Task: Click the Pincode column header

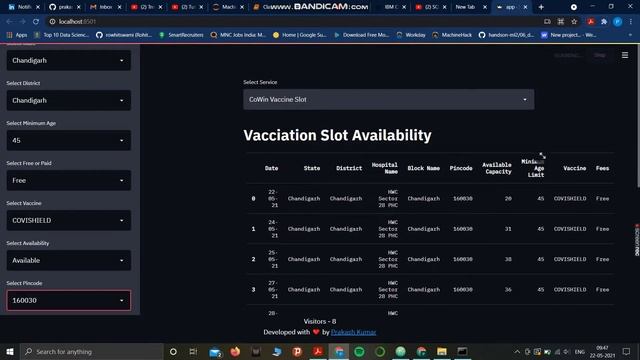Action: coord(461,168)
